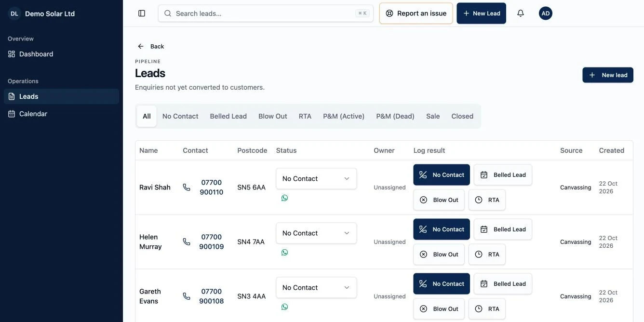Screen dimensions: 644x322
Task: Open WhatsApp icon in Gareth Evans row
Action: [284, 307]
